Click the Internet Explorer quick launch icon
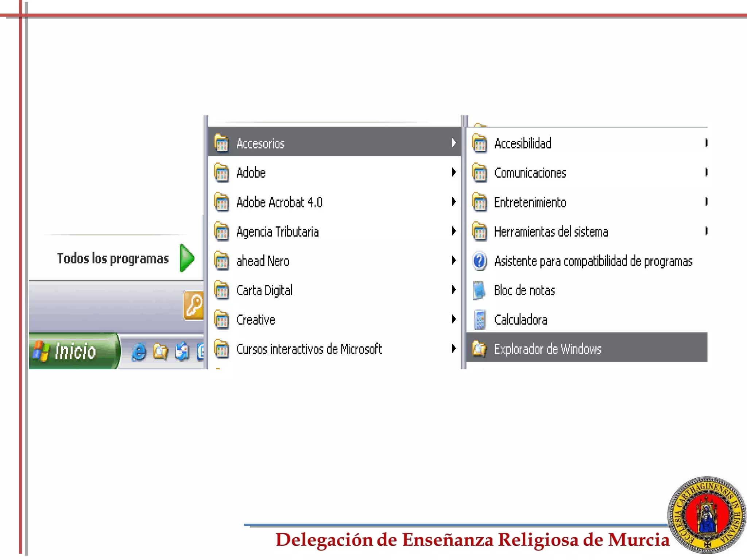 coord(139,352)
